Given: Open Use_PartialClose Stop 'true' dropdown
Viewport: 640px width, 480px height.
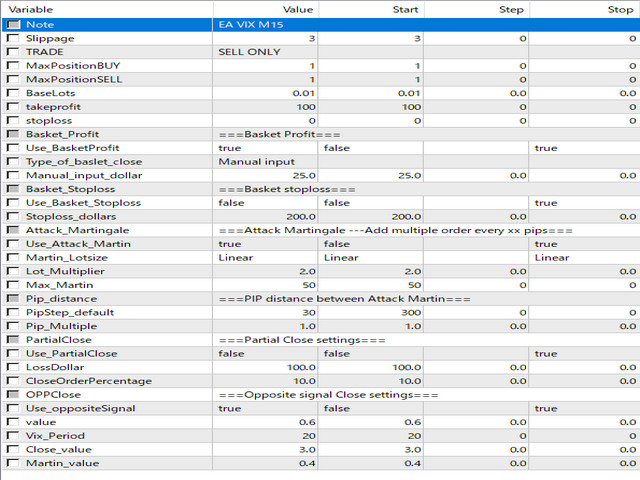Looking at the screenshot, I should (584, 353).
